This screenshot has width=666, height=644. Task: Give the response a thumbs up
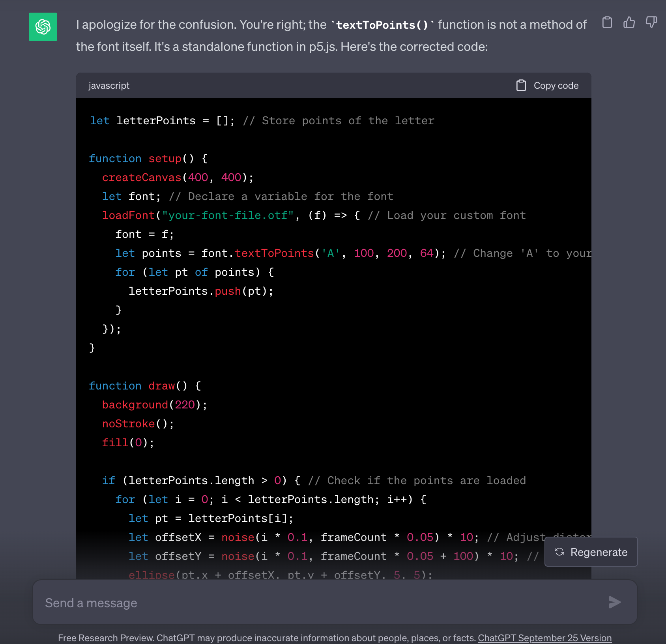pos(629,22)
